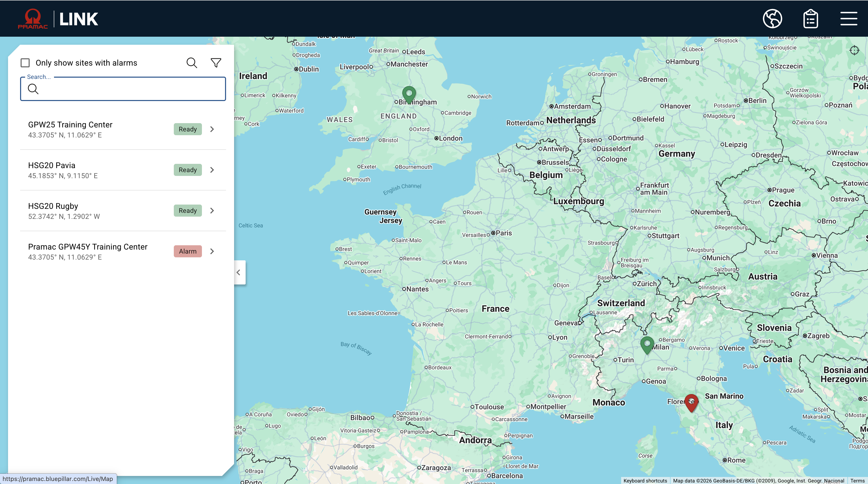Click the Ready badge for HSG20 Pavia
This screenshot has height=484, width=868.
[188, 170]
